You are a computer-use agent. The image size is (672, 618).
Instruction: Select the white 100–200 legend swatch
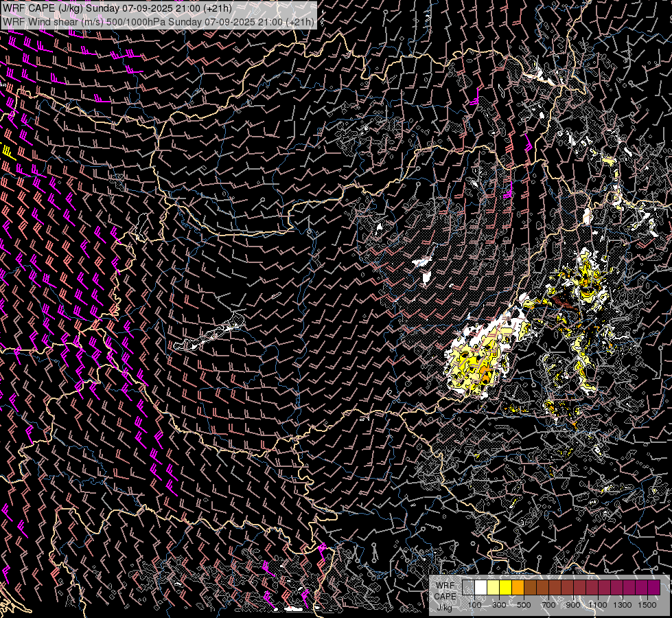[x=481, y=588]
